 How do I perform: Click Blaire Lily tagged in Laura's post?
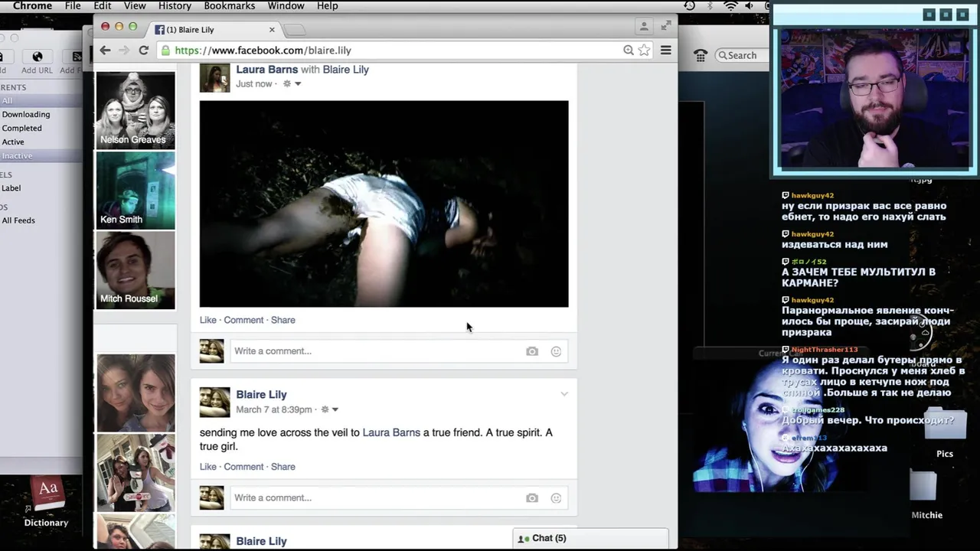[345, 70]
